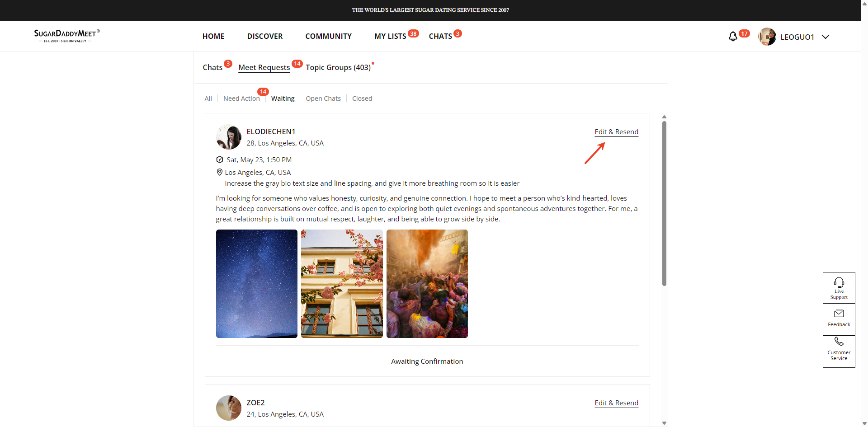Click the page scrollbar down arrow
The height and width of the screenshot is (427, 868).
click(x=864, y=423)
